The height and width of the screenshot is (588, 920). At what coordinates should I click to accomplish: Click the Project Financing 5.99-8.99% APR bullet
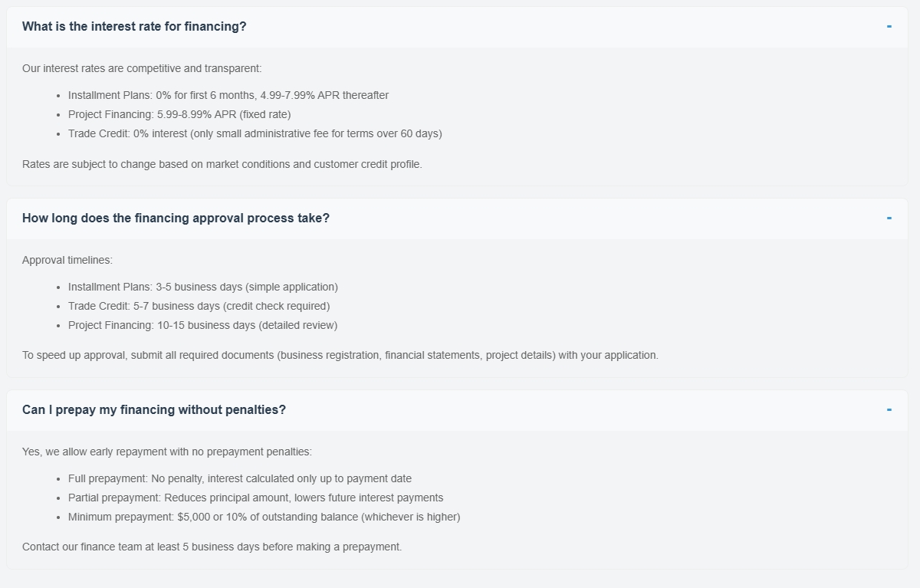(179, 115)
